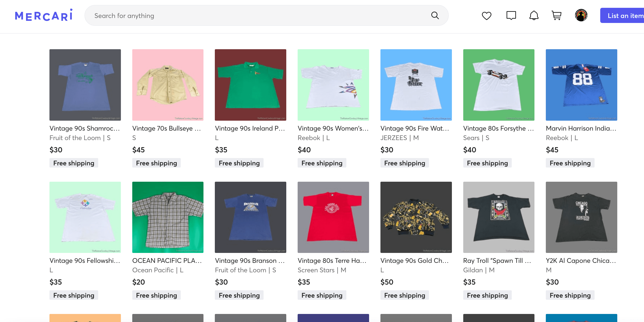
Task: Open the Vintage 70s Bullseye shirt image
Action: point(168,85)
